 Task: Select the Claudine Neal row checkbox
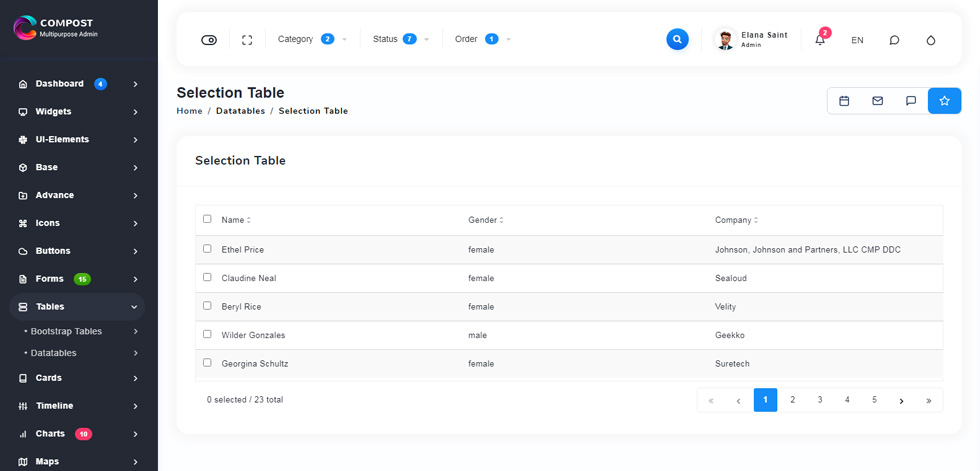(x=207, y=277)
